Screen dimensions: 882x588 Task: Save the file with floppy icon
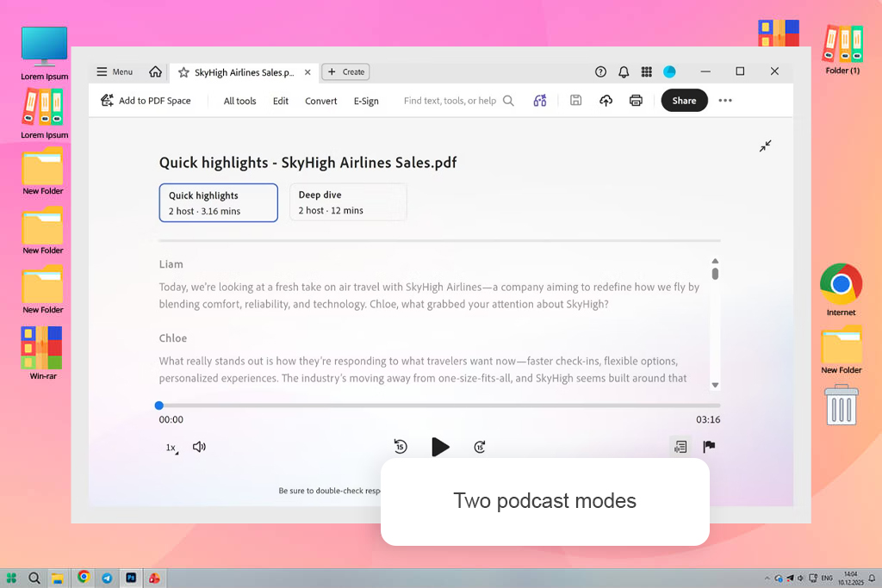pos(575,100)
